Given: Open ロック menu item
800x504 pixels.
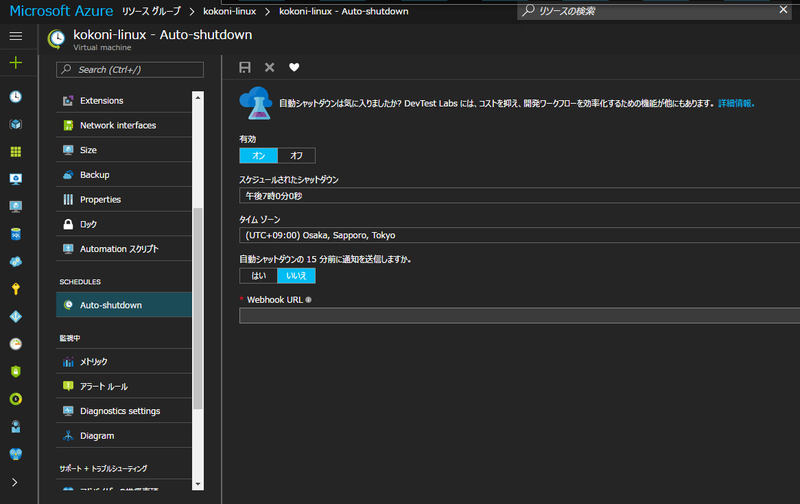Looking at the screenshot, I should tap(124, 224).
